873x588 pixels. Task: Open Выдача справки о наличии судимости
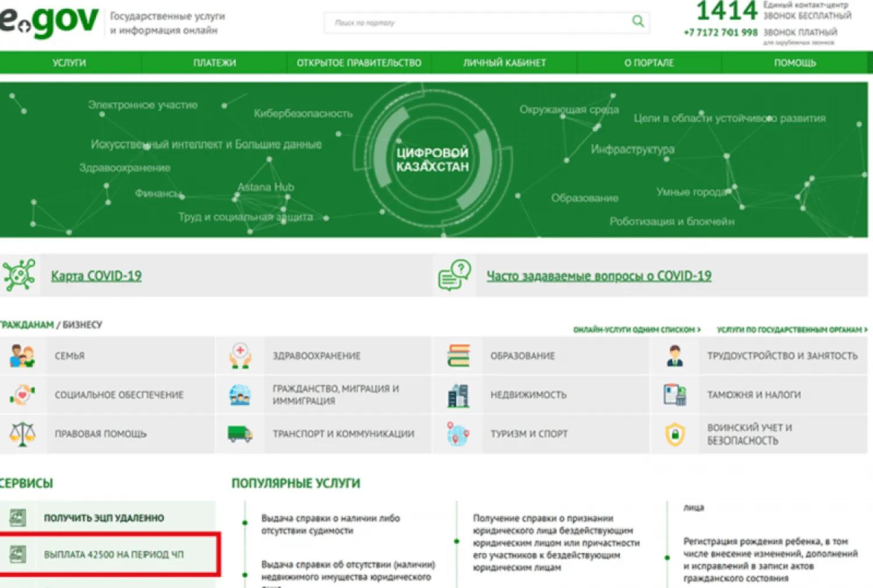[331, 524]
